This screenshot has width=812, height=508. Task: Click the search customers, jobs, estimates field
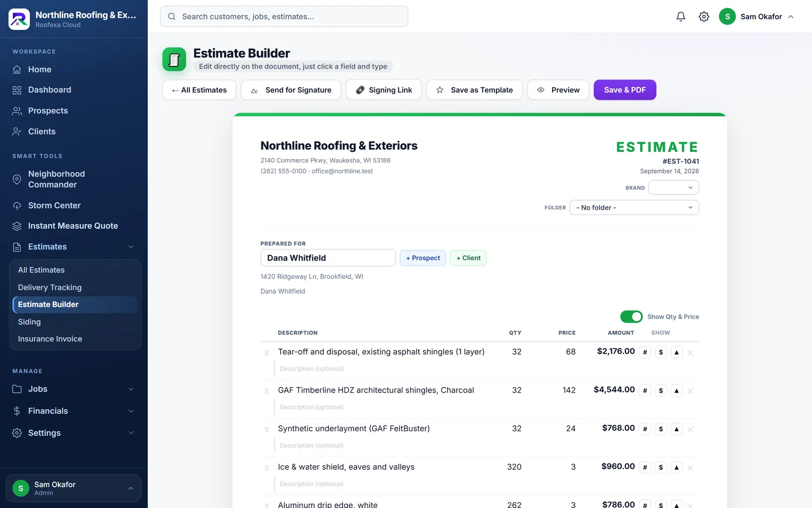click(284, 17)
